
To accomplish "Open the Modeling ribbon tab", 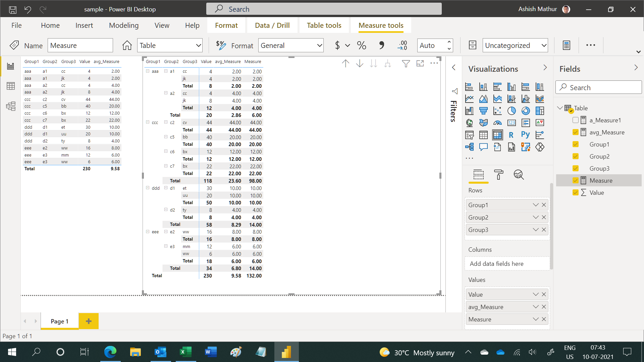I will [124, 25].
